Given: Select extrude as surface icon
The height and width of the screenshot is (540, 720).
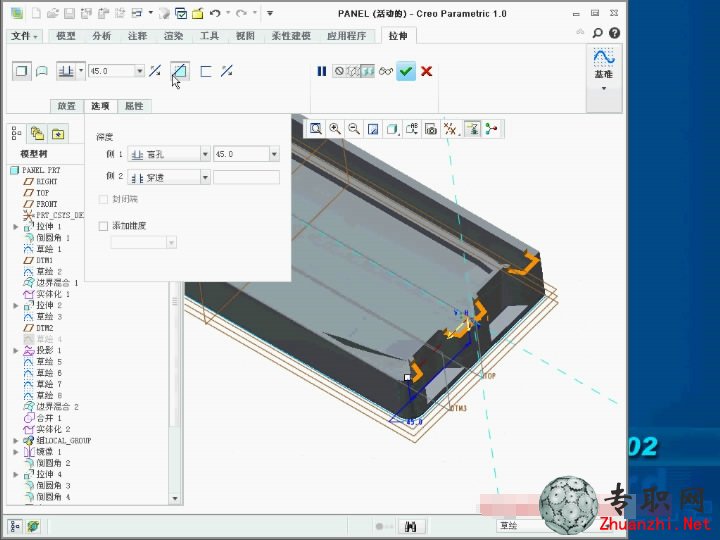Looking at the screenshot, I should pyautogui.click(x=42, y=71).
